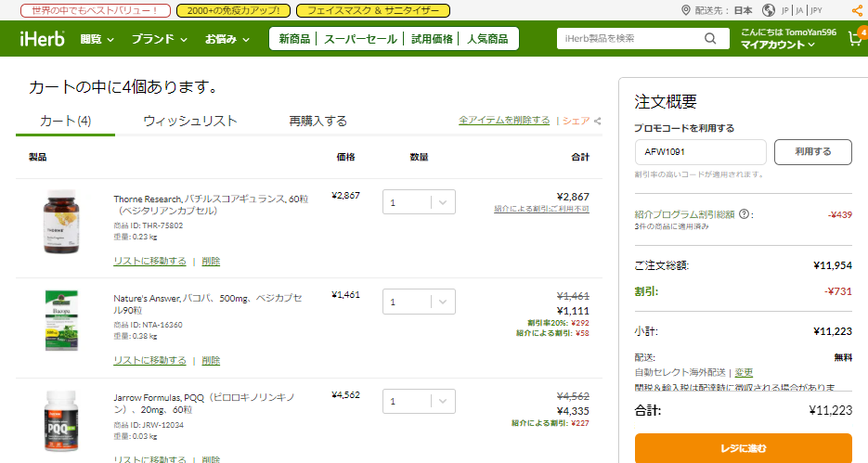
Task: Click the promo code input field
Action: point(700,151)
